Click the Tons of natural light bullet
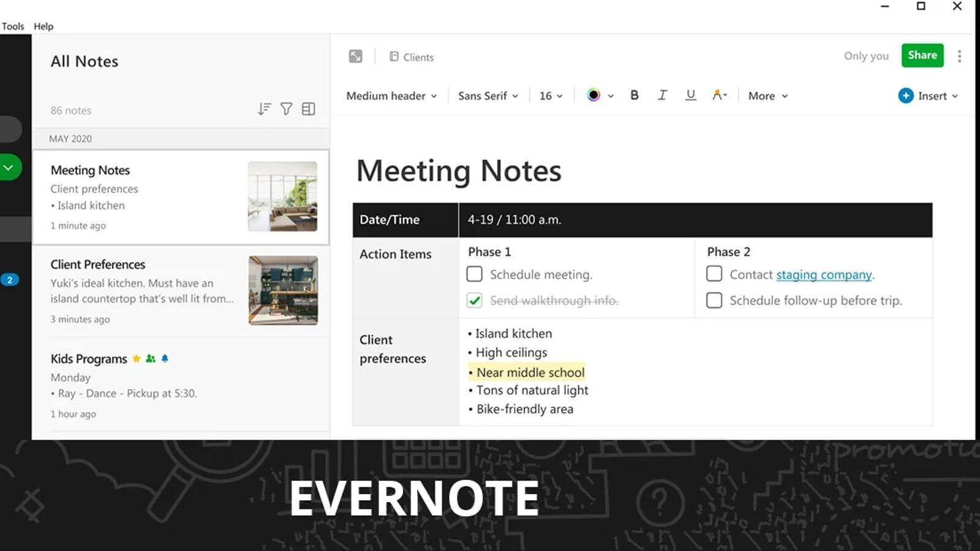The image size is (980, 551). click(x=529, y=391)
